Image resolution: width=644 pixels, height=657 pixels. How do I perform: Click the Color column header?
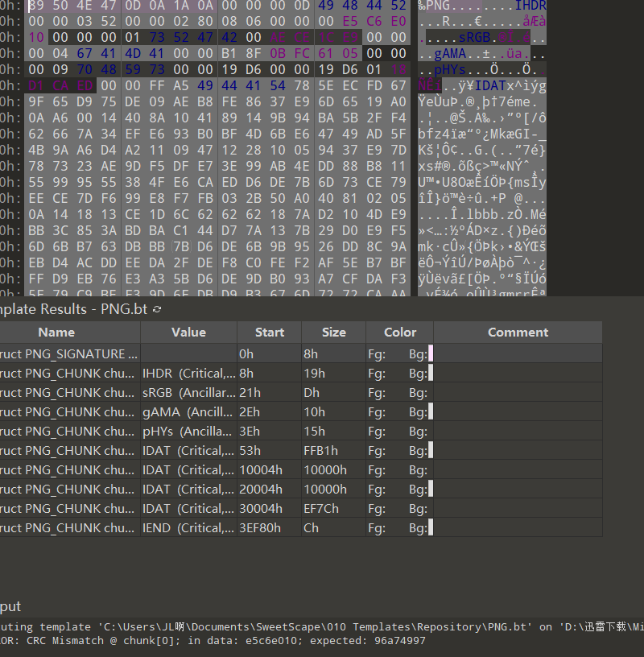(400, 332)
